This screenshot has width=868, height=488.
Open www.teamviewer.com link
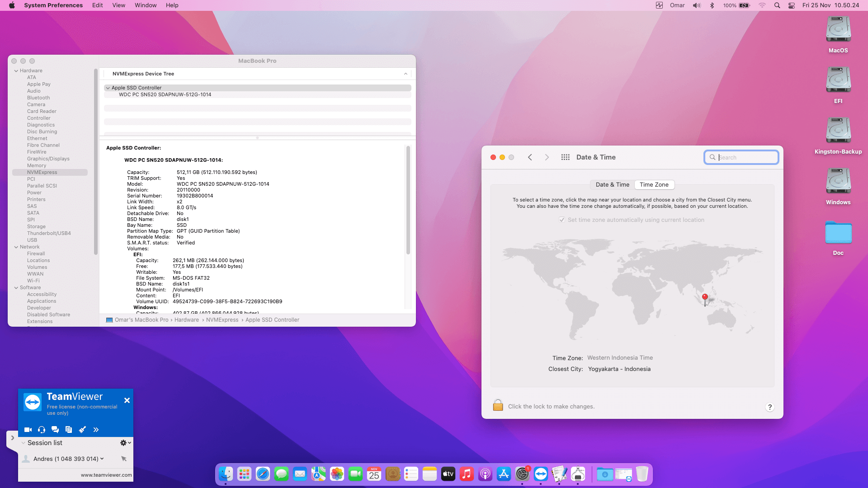point(106,475)
